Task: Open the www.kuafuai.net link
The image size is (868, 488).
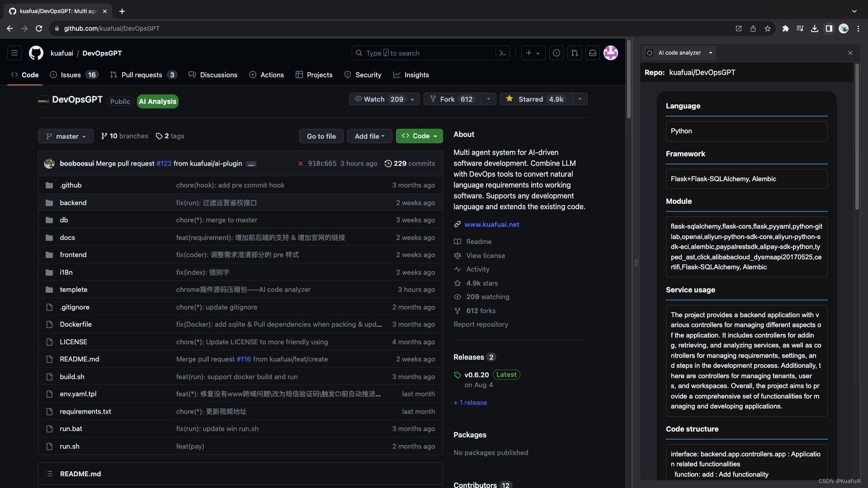Action: pos(492,225)
